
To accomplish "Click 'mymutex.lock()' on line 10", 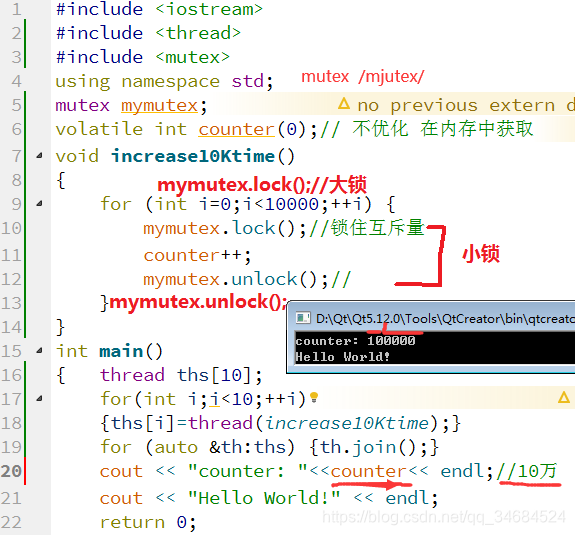I will (x=219, y=228).
